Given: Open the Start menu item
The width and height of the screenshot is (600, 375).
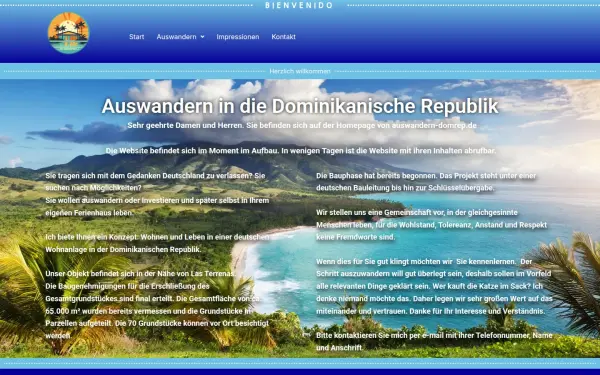Looking at the screenshot, I should 137,37.
